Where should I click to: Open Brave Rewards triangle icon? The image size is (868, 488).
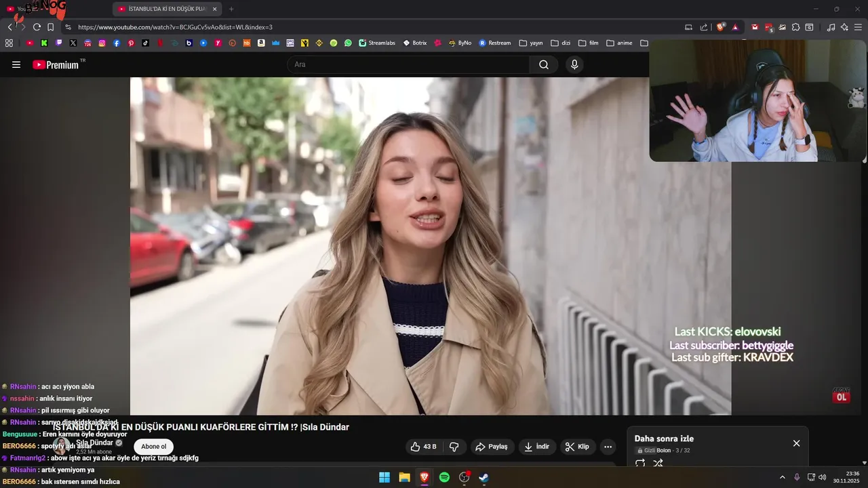click(x=735, y=27)
